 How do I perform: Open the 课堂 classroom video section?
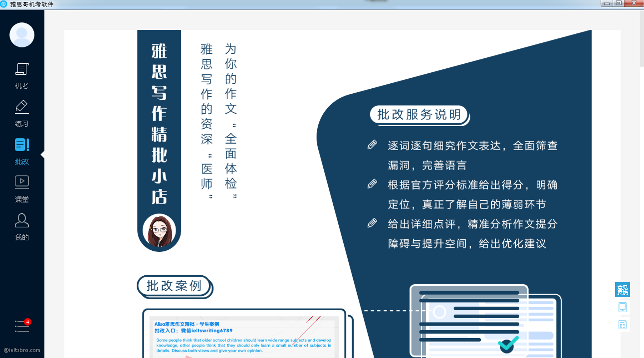tap(22, 189)
